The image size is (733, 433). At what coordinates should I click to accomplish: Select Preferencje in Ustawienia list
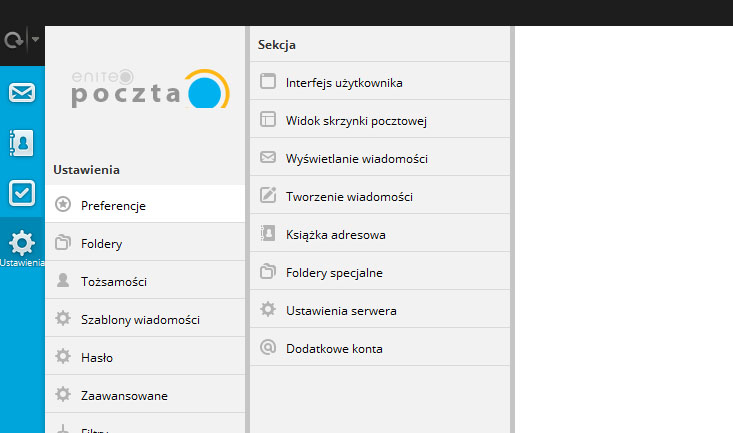click(x=145, y=204)
